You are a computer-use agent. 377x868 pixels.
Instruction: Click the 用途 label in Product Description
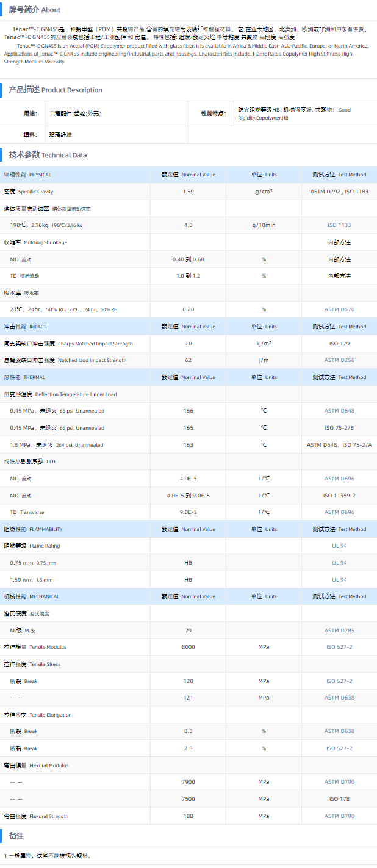coord(31,114)
